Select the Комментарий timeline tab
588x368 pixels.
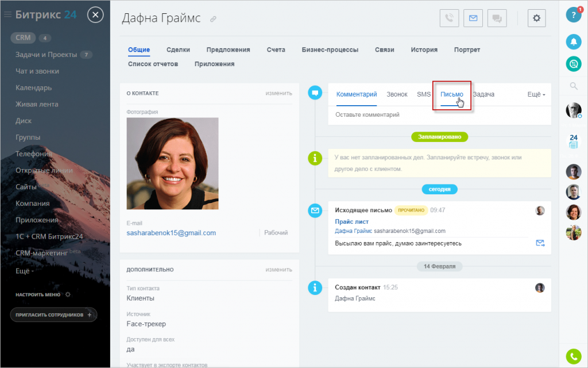[x=357, y=94]
